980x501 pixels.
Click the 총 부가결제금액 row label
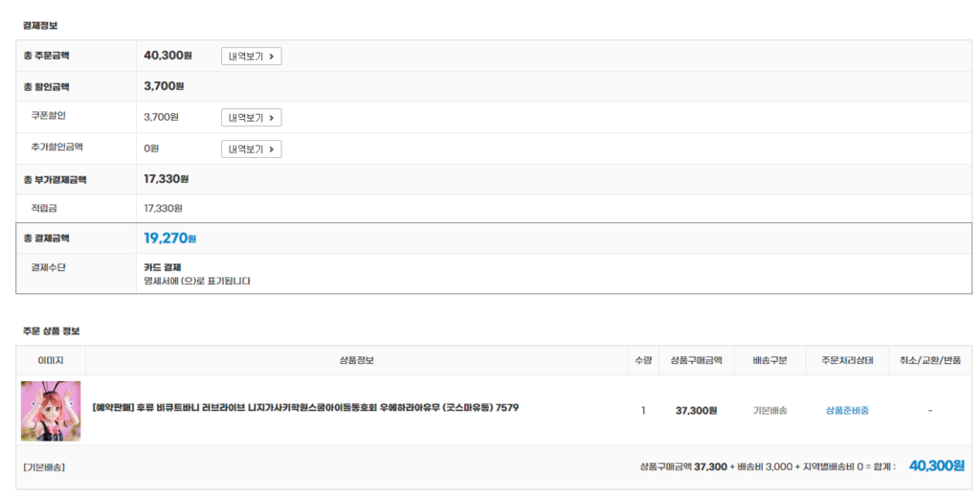[55, 179]
